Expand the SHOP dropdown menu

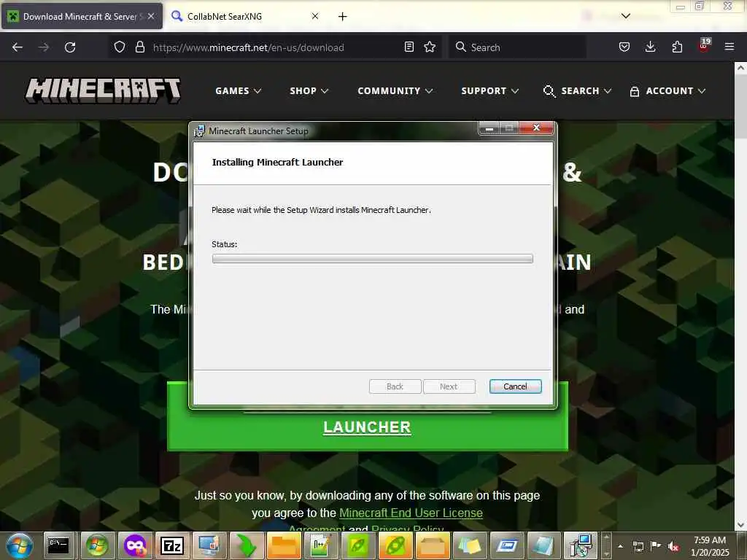(309, 91)
